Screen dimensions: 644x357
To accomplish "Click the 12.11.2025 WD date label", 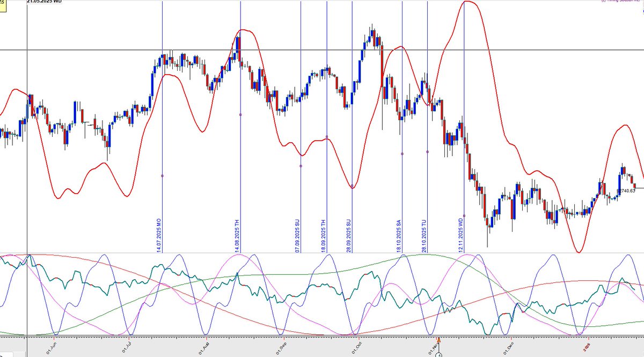I will 460,235.
